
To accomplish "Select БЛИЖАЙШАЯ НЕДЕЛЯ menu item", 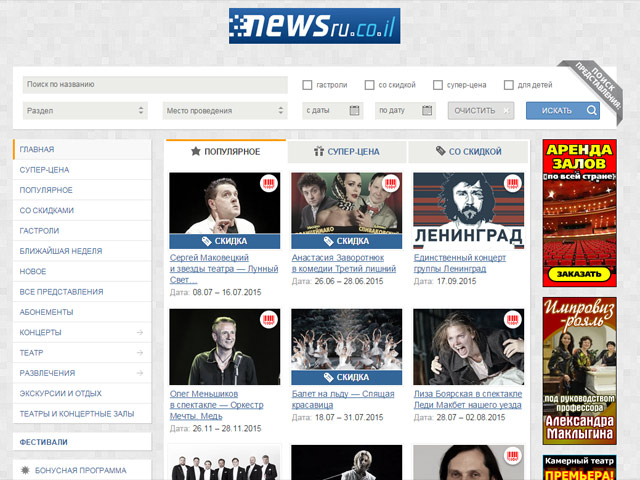I will coord(82,251).
